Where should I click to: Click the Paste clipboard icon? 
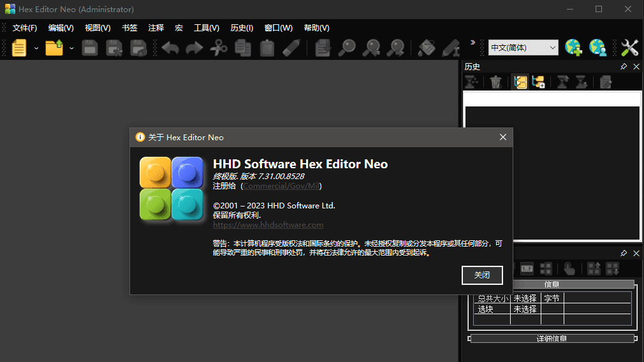point(267,48)
